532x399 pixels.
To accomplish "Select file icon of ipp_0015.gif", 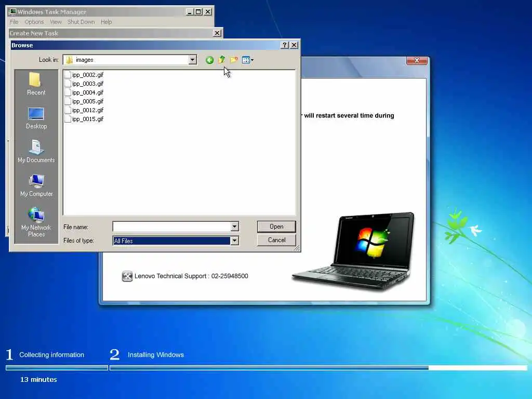I will click(68, 119).
